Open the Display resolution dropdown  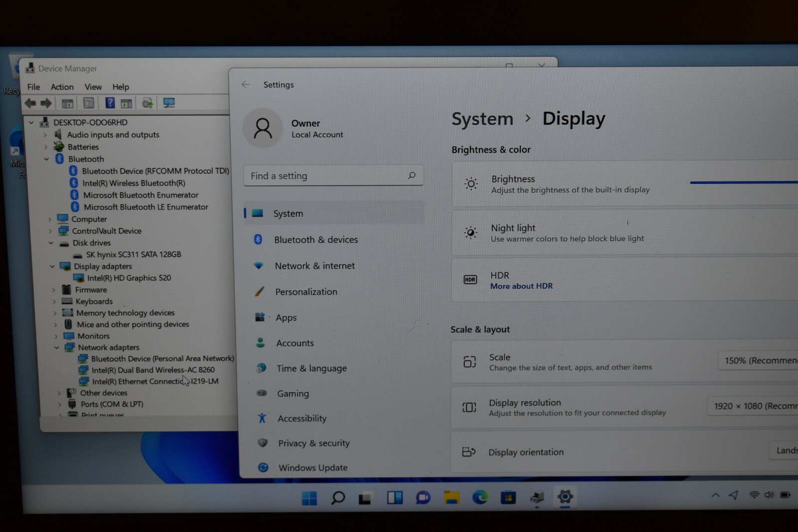tap(753, 406)
